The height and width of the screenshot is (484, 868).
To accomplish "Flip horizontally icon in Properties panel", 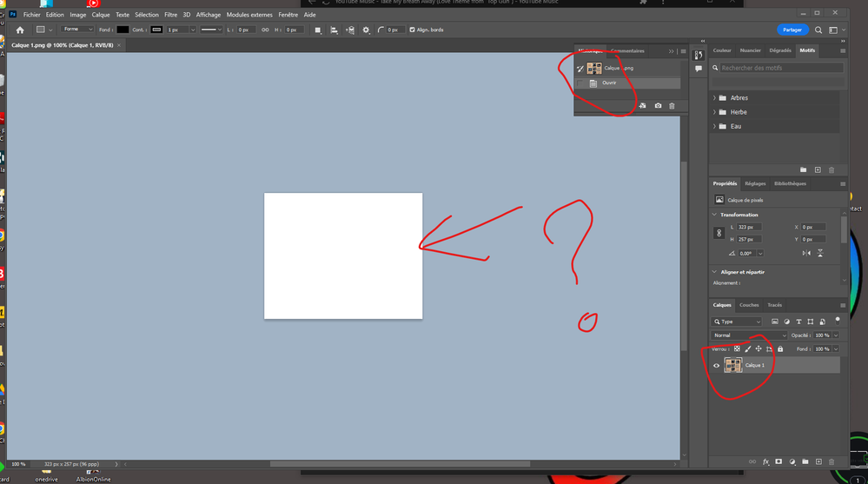I will (806, 253).
